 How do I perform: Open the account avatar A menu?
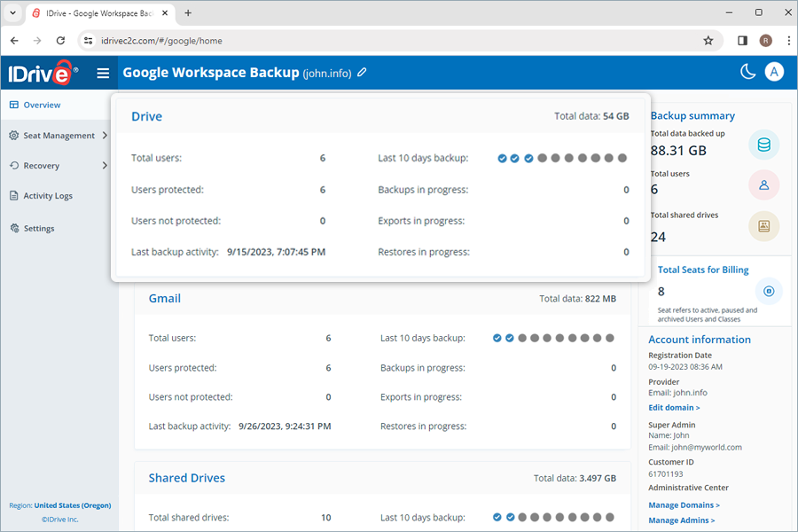coord(774,72)
